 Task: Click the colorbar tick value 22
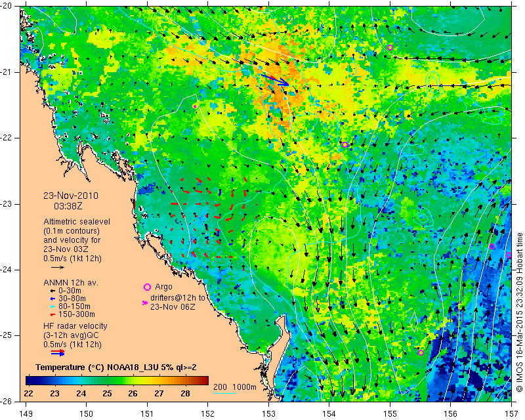[28, 393]
